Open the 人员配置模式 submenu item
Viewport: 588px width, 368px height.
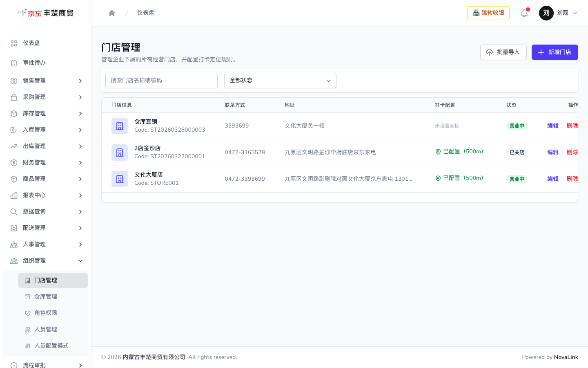pos(53,346)
